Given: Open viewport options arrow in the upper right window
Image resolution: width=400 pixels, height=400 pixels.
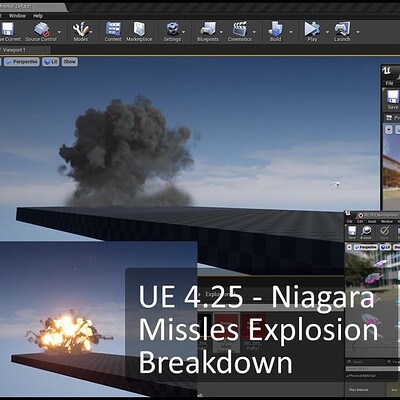Looking at the screenshot, I should (389, 129).
